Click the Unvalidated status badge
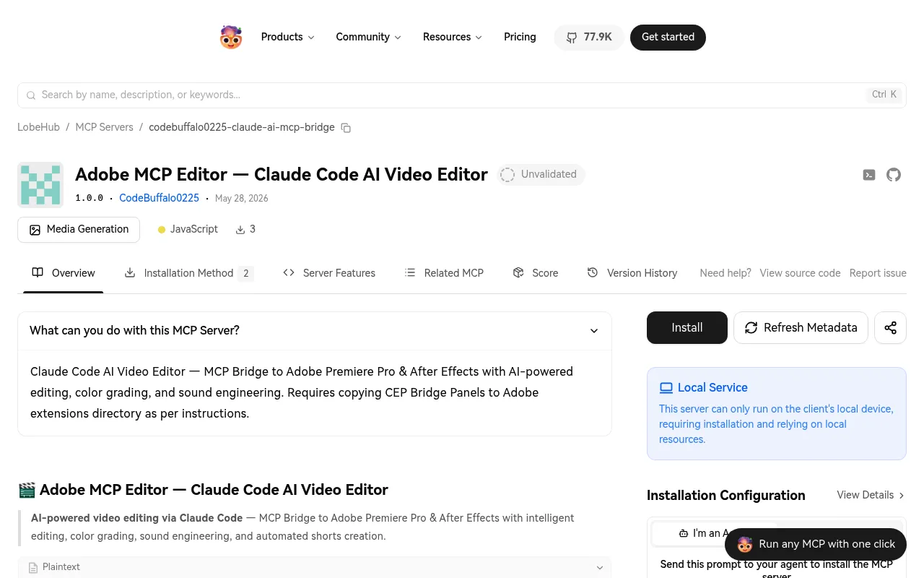 541,174
